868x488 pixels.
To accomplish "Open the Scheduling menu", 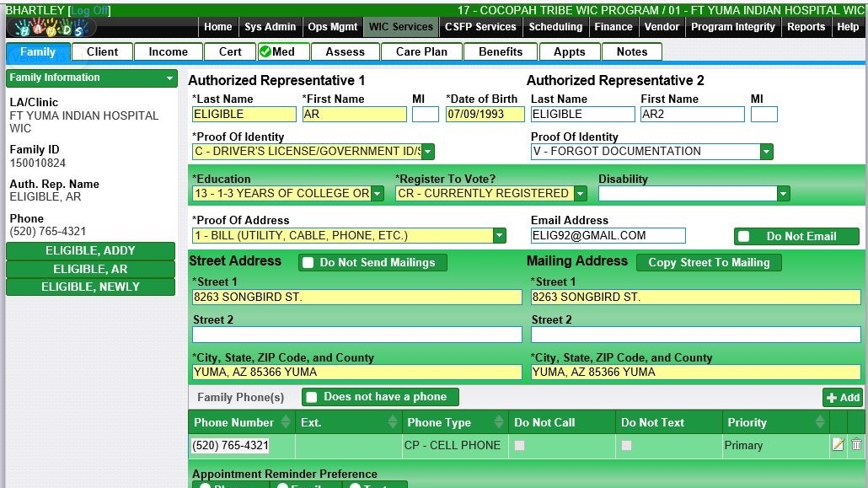I will pos(555,27).
